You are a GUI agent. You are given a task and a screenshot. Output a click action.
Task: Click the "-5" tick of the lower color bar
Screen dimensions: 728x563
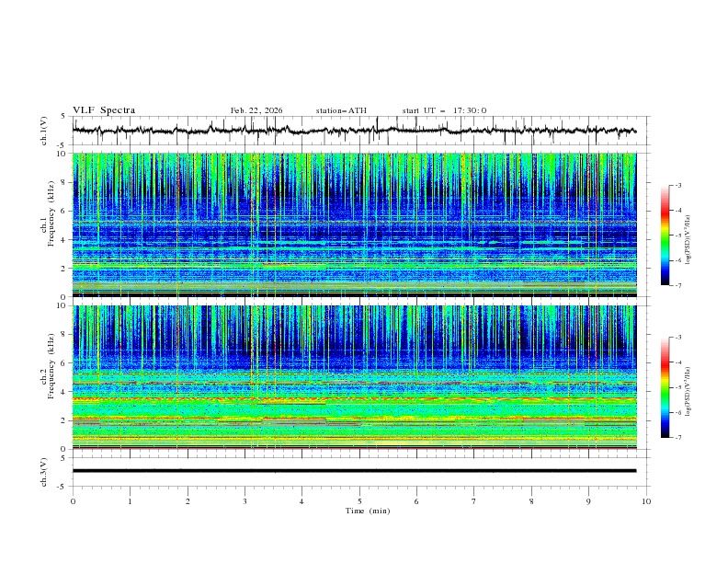pos(677,387)
